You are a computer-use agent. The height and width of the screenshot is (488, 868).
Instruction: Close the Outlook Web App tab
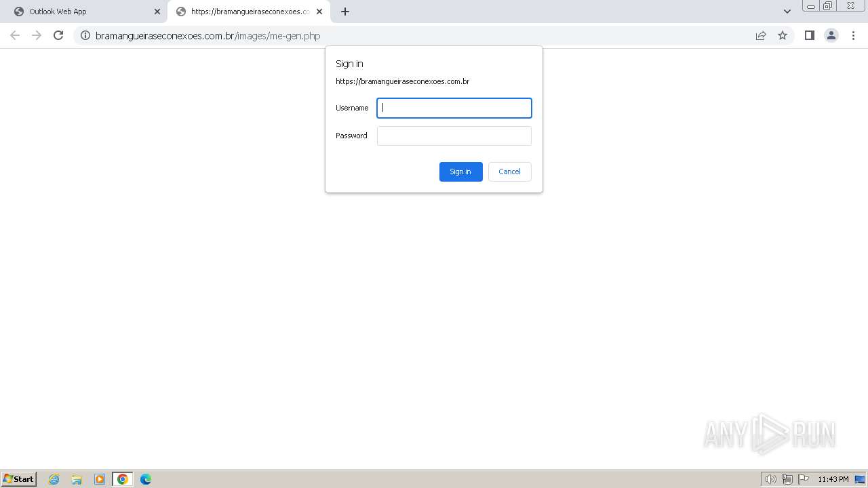pyautogui.click(x=157, y=12)
